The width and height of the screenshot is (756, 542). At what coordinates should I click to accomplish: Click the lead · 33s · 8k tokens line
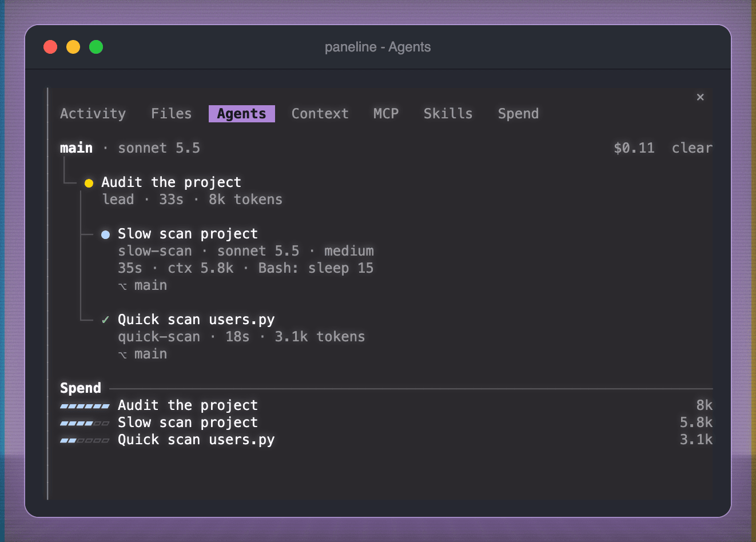click(x=192, y=200)
